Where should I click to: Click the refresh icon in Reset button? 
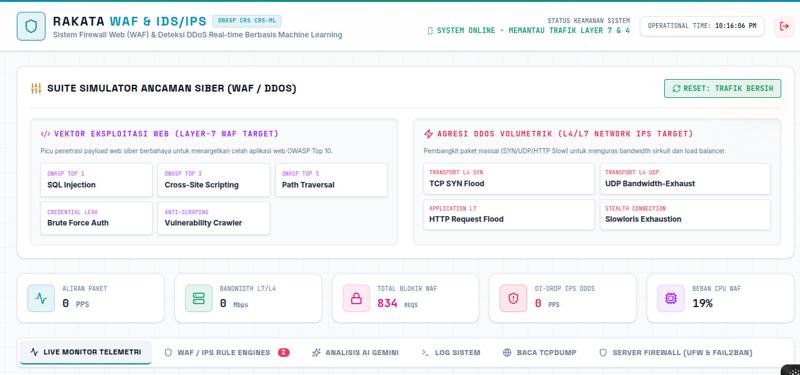(676, 88)
